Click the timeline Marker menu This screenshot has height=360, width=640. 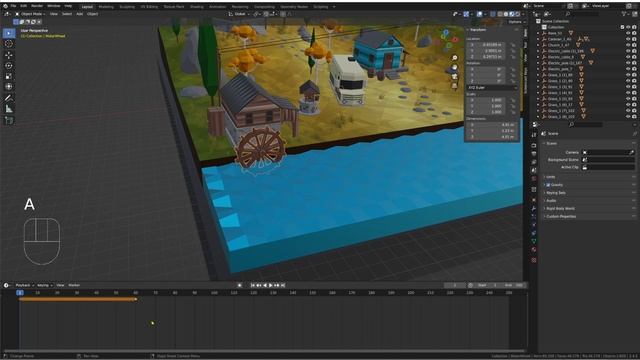(x=74, y=285)
